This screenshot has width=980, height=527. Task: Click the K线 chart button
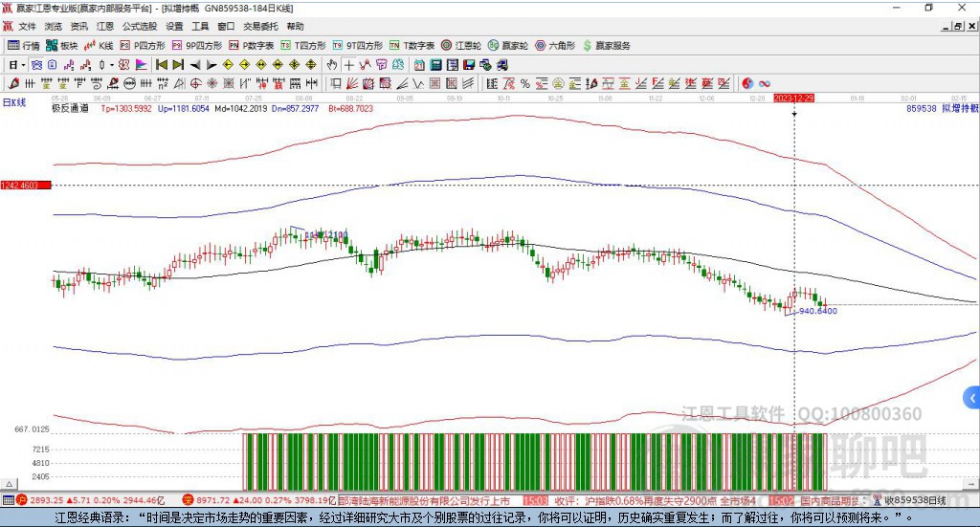tap(100, 45)
